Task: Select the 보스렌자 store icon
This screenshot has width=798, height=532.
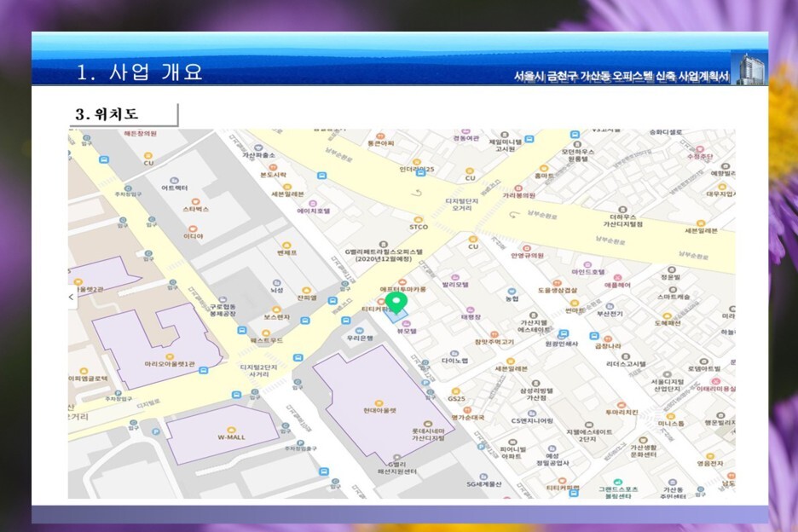Action: [x=276, y=309]
